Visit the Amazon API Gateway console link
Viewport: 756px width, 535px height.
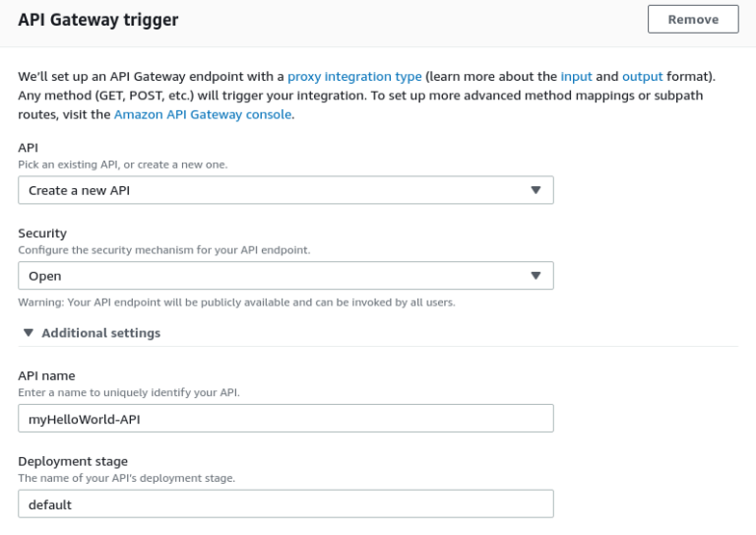click(203, 114)
